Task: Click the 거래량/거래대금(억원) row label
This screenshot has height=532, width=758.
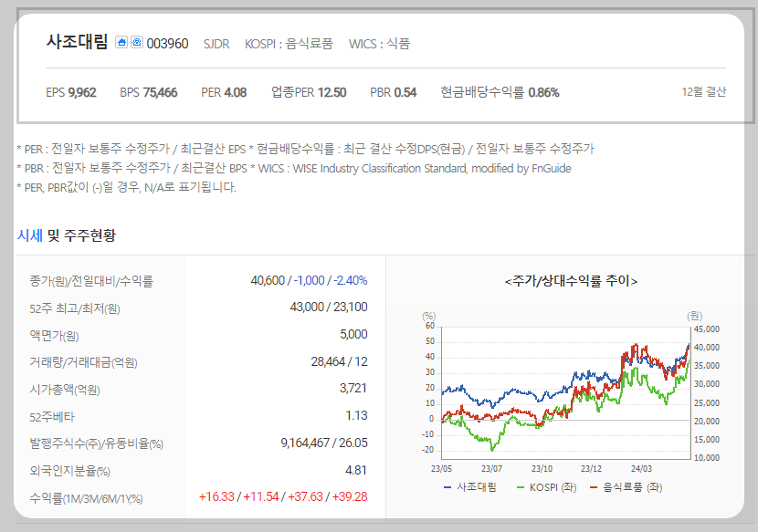Action: tap(84, 362)
